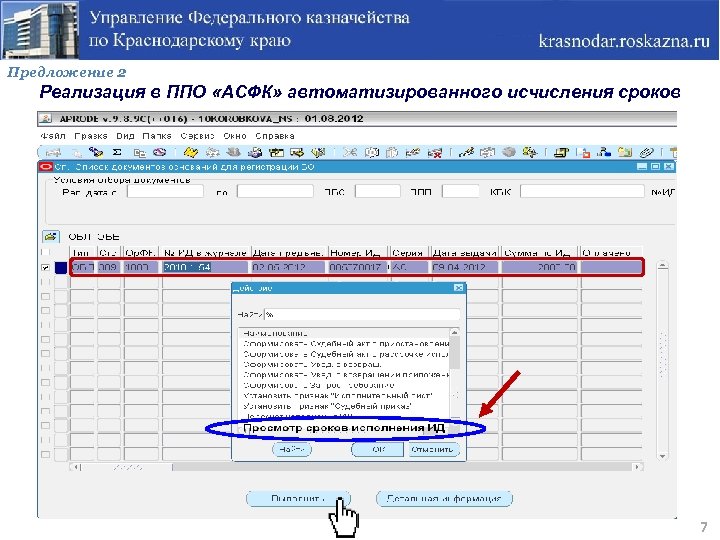This screenshot has width=720, height=540.
Task: Click the '№ ИД в журнале' column header
Action: point(205,253)
